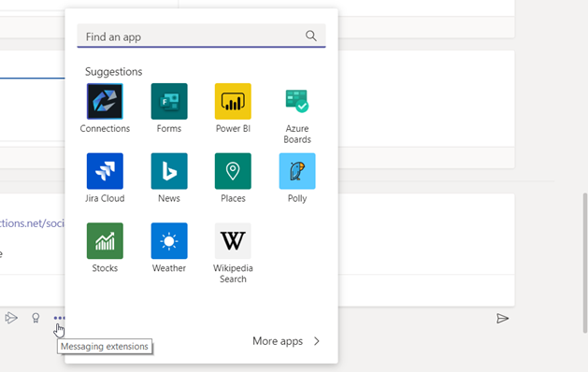This screenshot has width=588, height=372.
Task: Open the Places app
Action: click(233, 171)
